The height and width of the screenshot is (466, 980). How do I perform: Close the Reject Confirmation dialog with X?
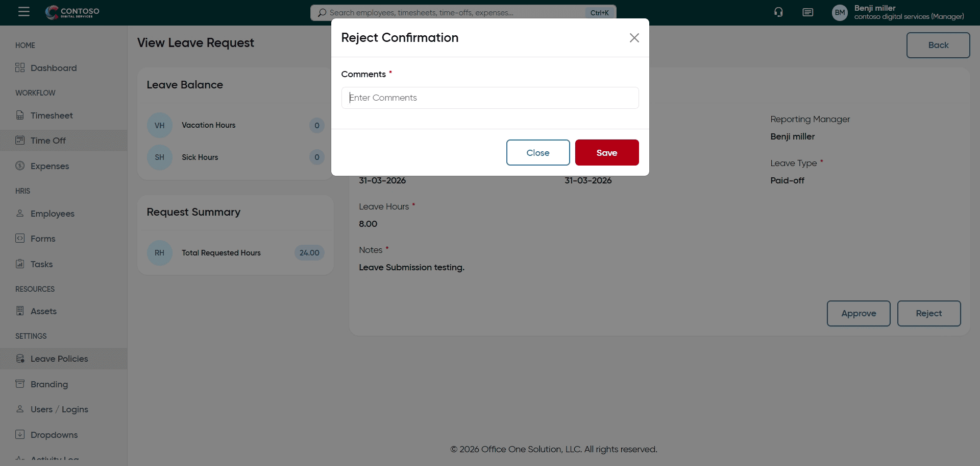pos(634,38)
